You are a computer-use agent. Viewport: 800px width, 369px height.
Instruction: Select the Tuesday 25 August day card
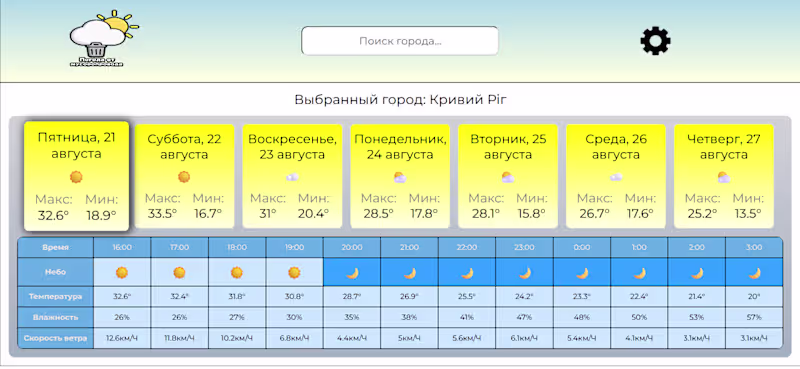pos(508,176)
